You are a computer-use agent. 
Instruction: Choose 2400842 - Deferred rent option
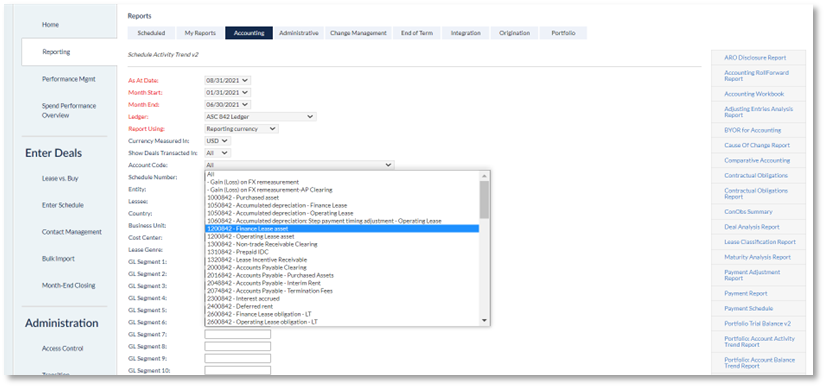click(x=342, y=306)
